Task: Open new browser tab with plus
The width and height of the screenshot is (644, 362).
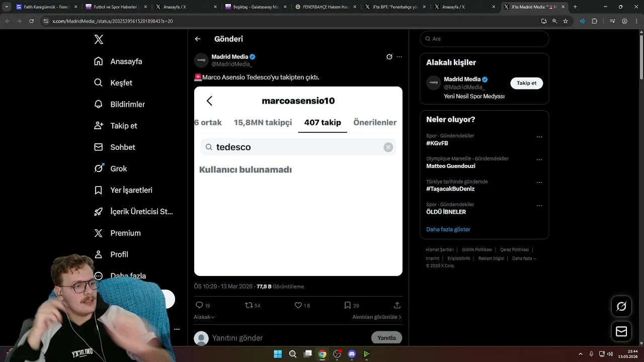Action: point(575,7)
